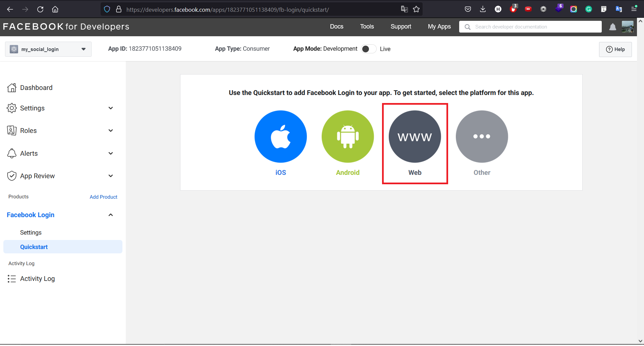Open tracking protection shield icon
This screenshot has height=346, width=644.
tap(107, 9)
